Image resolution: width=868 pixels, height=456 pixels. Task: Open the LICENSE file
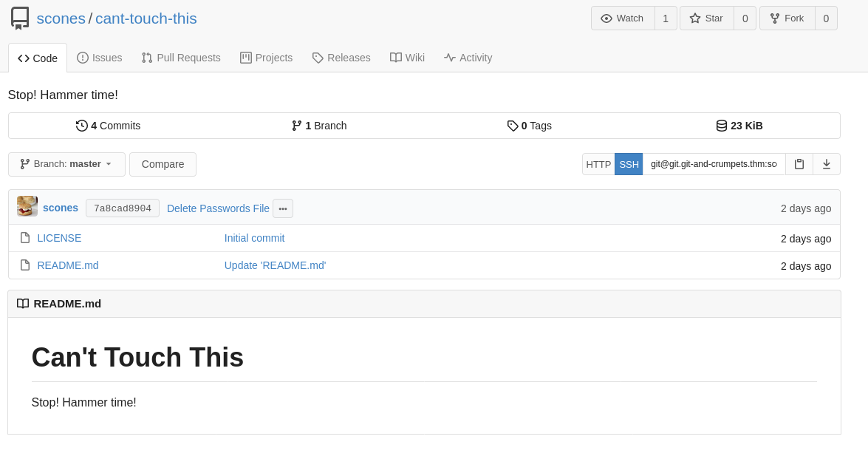click(59, 238)
